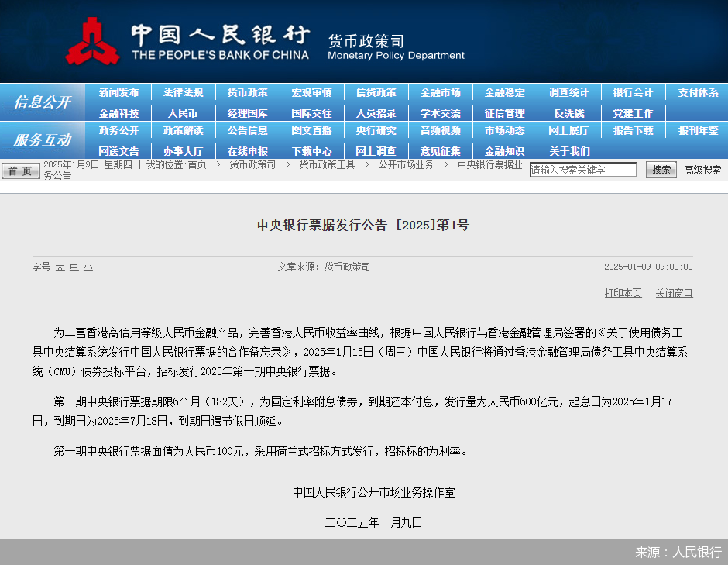728x565 pixels.
Task: Click 公开市场业务 in the breadcrumb
Action: (x=406, y=164)
